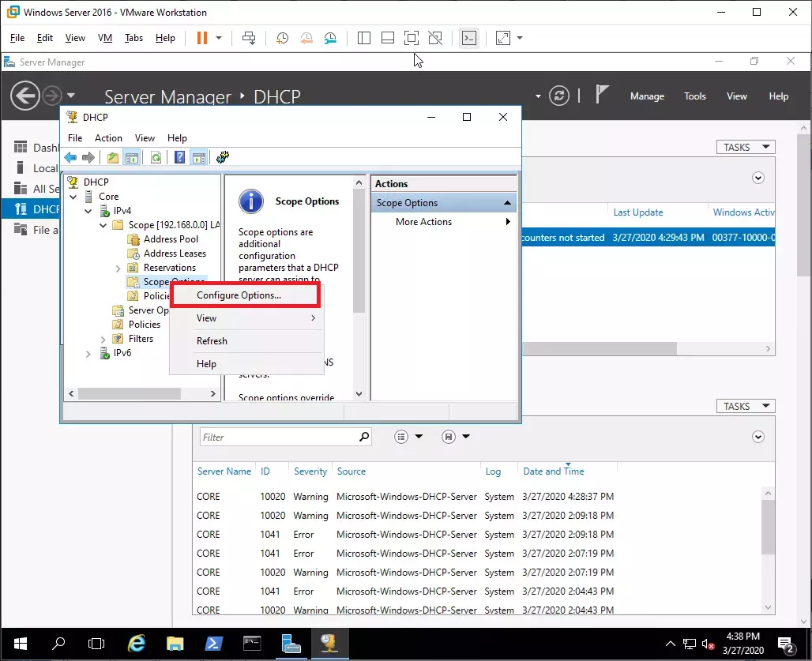This screenshot has width=812, height=661.
Task: Click taskbar volume muted icon
Action: point(708,644)
